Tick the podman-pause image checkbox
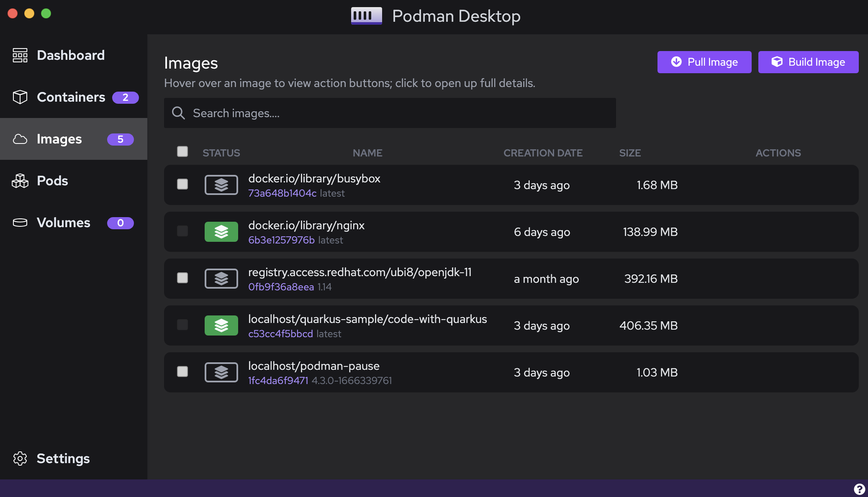Screen dimensions: 868x497 point(182,371)
